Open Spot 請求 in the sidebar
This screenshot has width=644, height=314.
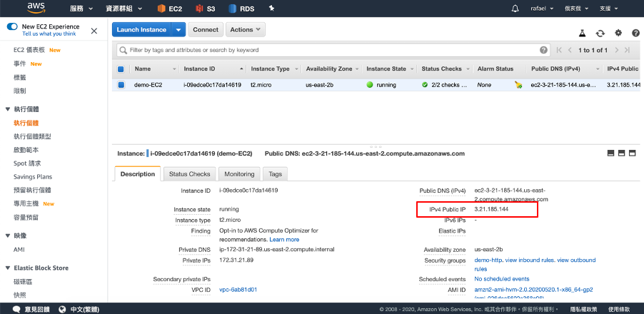tap(27, 163)
